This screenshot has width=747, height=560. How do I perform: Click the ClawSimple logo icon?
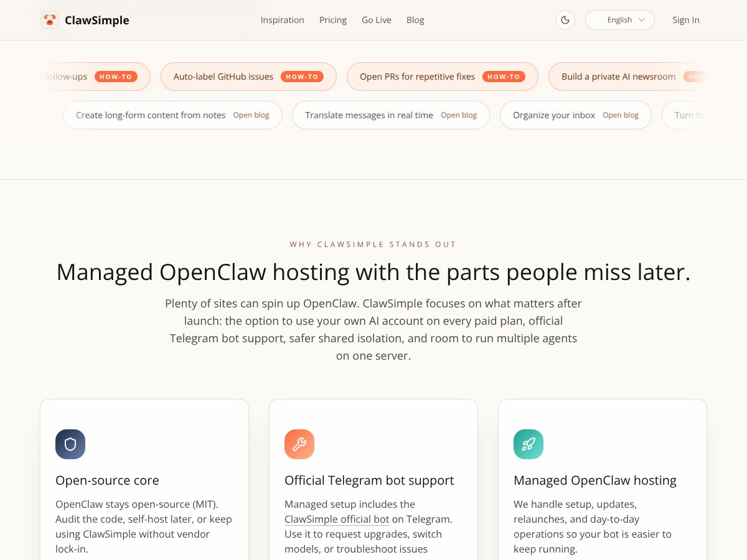(x=50, y=20)
